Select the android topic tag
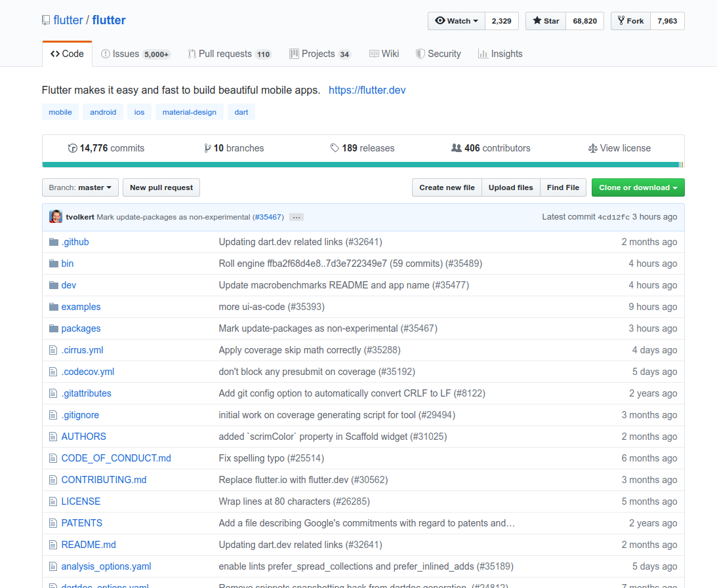Viewport: 717px width, 588px height. coord(103,112)
